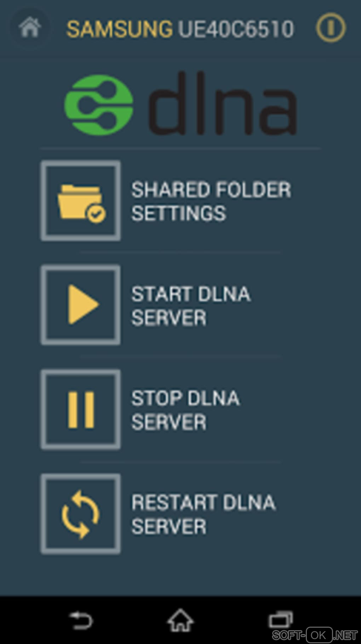The width and height of the screenshot is (361, 644).
Task: Tap the home icon in top bar
Action: pyautogui.click(x=30, y=28)
